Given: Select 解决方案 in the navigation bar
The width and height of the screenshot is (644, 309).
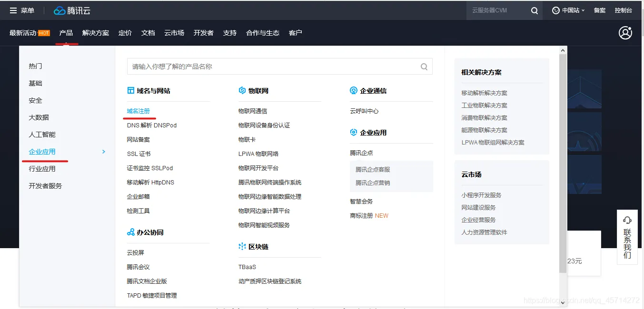Looking at the screenshot, I should (x=96, y=33).
